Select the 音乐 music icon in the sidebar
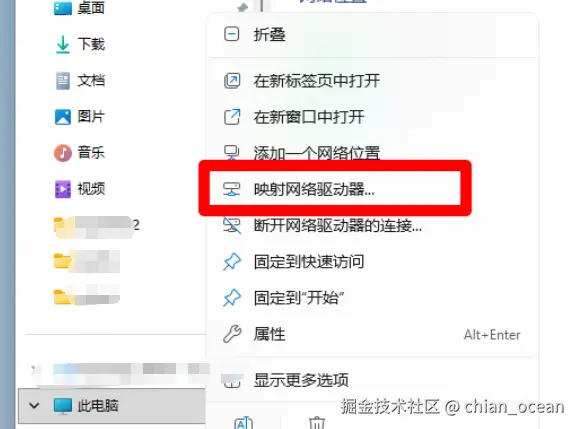 click(x=63, y=153)
